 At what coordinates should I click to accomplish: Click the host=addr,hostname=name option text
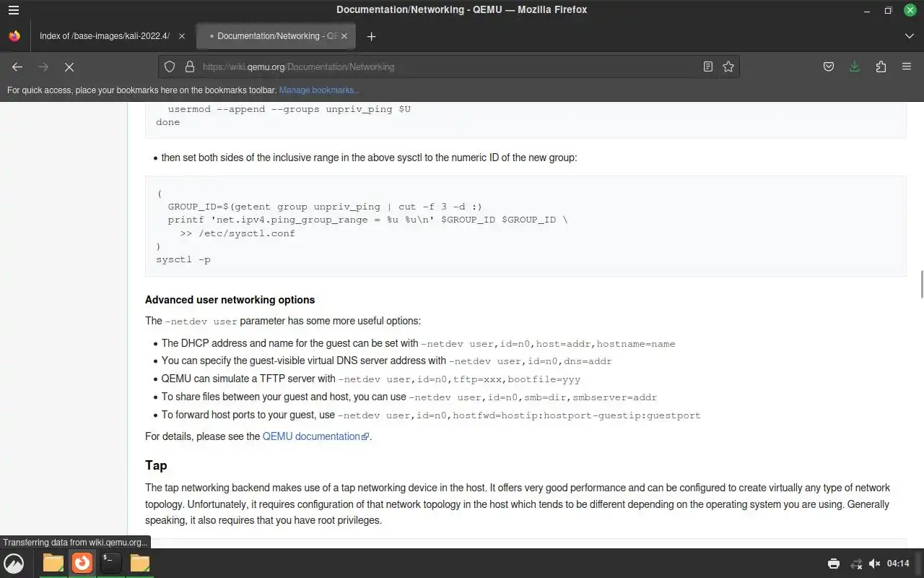[605, 344]
